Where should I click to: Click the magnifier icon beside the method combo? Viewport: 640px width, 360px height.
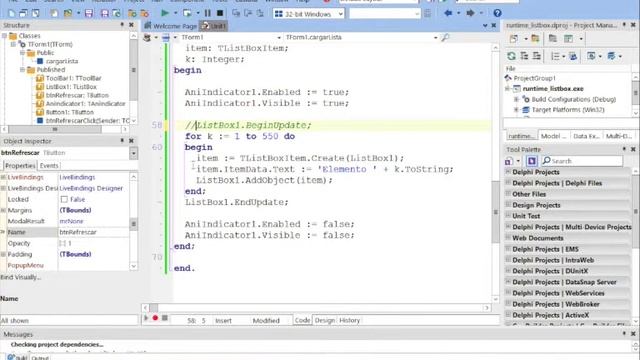445,37
